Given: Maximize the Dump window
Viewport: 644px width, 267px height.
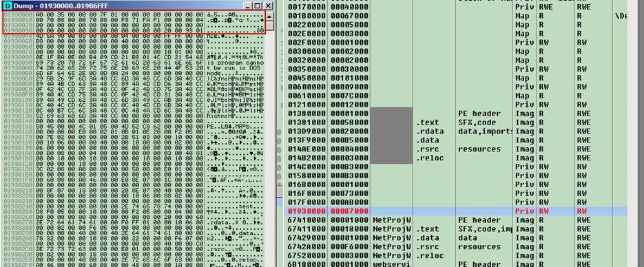Looking at the screenshot, I should click(258, 6).
